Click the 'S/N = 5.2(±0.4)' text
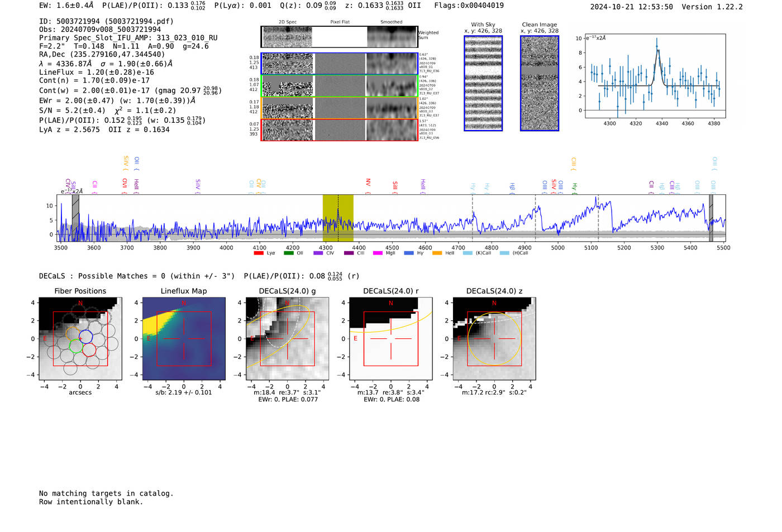782x532 pixels. [x=72, y=111]
